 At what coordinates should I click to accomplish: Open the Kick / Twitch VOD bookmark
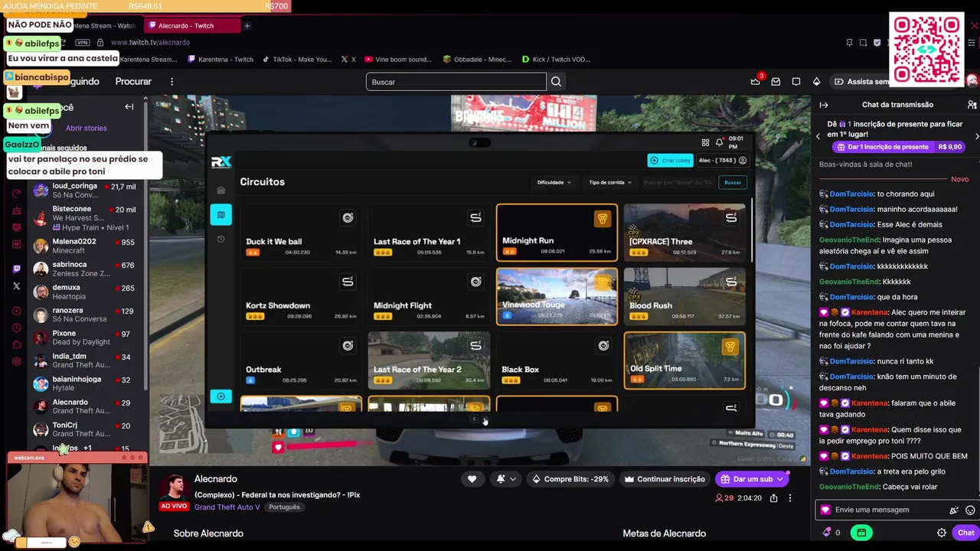557,59
